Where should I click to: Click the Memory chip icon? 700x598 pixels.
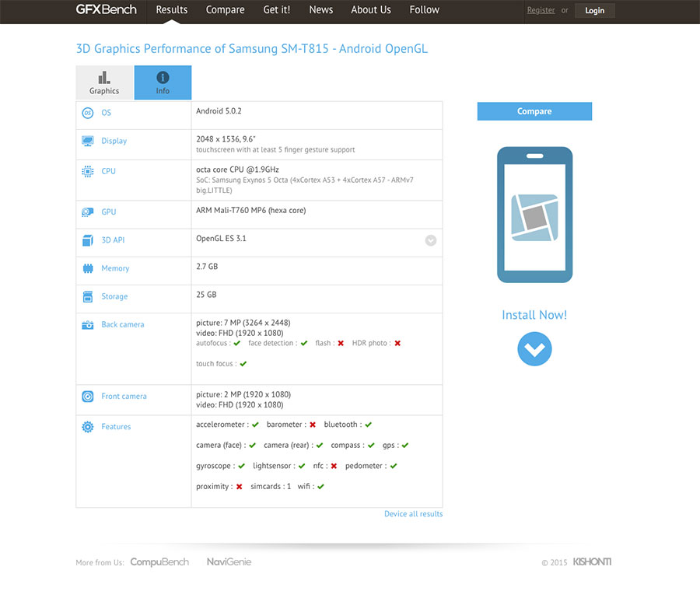tap(88, 268)
